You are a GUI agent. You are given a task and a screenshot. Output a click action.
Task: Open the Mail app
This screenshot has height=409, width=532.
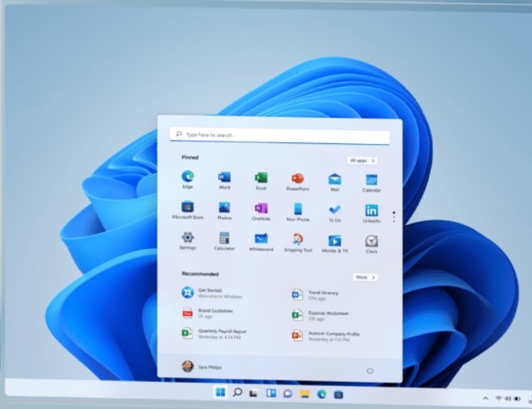[335, 182]
